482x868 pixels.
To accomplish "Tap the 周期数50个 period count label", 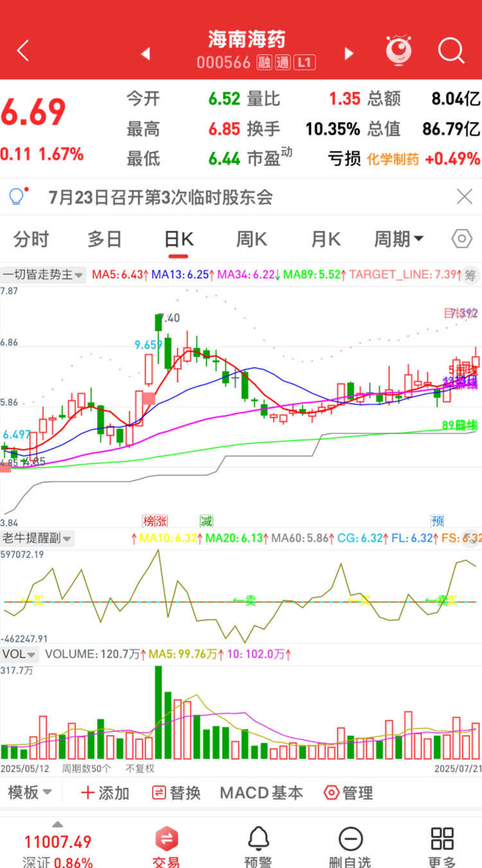I will [86, 768].
